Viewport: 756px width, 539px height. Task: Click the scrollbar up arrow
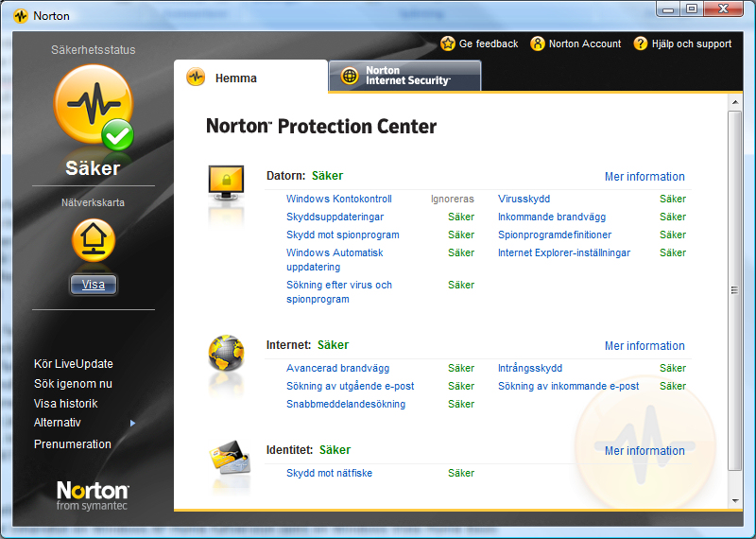[x=735, y=102]
